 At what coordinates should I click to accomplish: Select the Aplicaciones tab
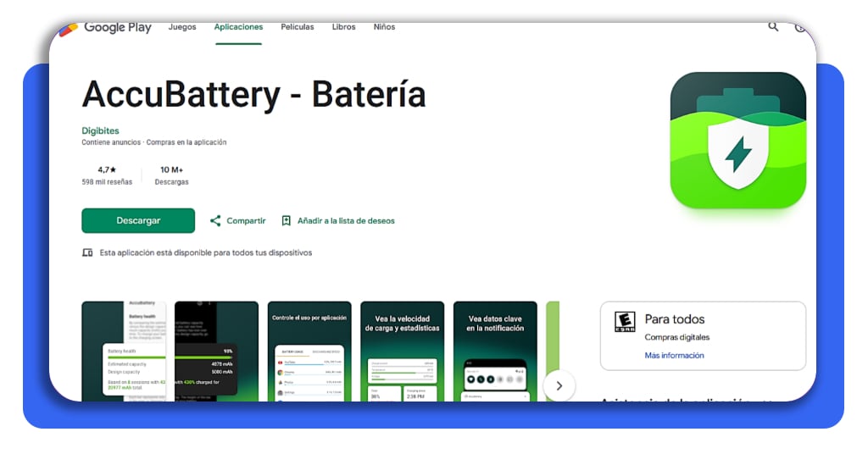click(x=238, y=27)
